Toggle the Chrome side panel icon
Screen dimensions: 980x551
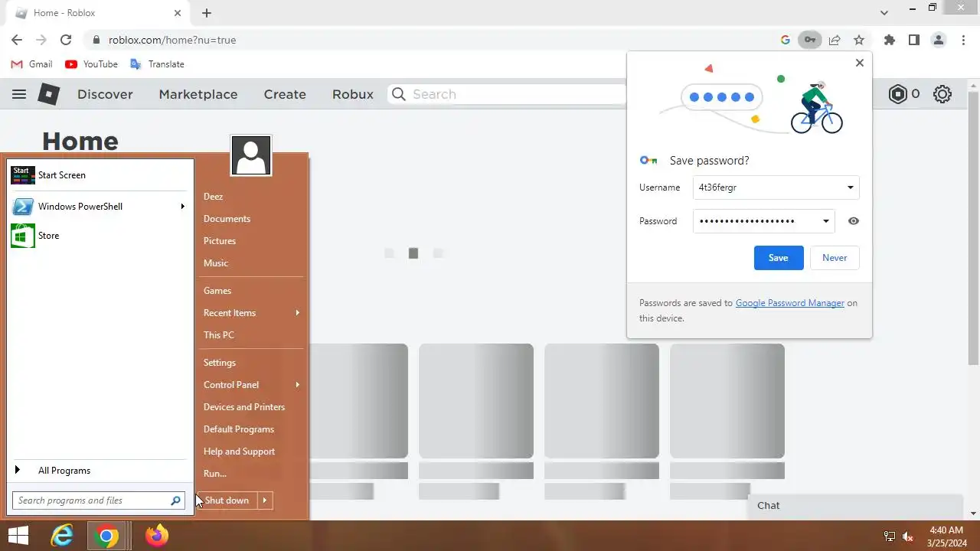click(x=913, y=40)
